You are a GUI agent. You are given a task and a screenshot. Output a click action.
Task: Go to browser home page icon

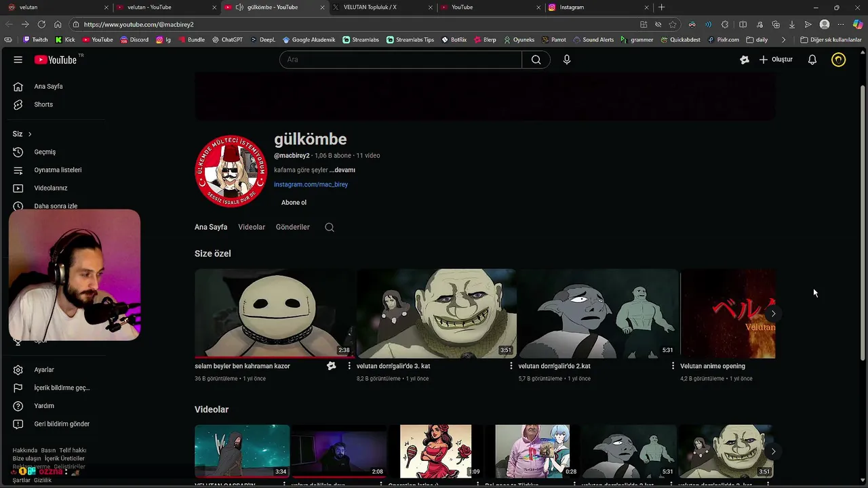point(58,24)
